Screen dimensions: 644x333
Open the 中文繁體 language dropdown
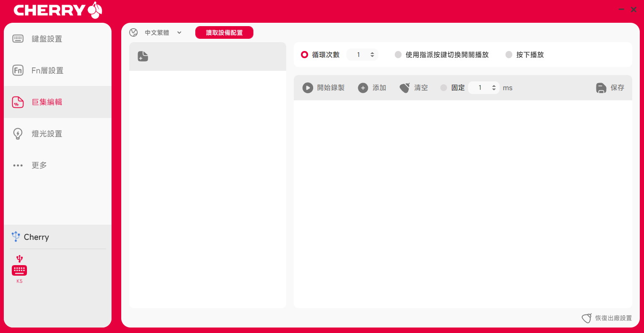coord(162,32)
